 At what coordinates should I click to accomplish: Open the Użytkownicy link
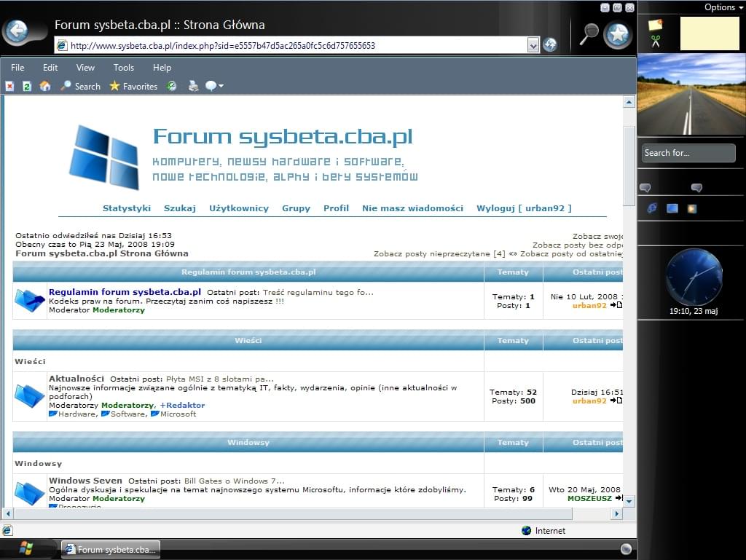pyautogui.click(x=239, y=208)
